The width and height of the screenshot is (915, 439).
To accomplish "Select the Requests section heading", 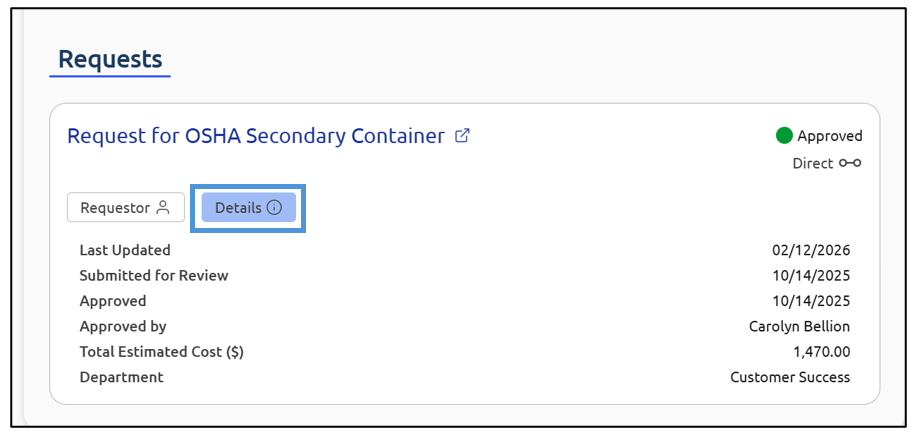I will (x=110, y=59).
